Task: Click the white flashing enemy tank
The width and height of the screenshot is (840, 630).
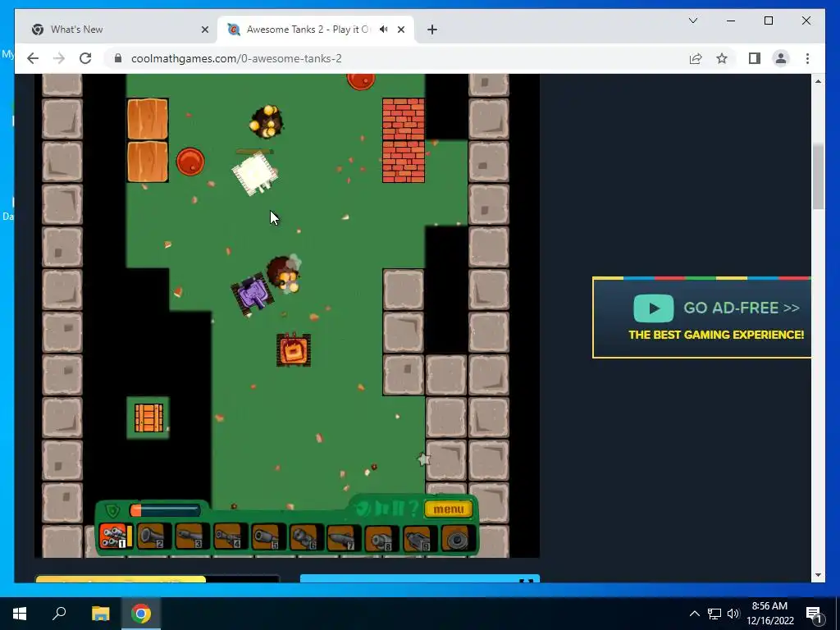Action: (254, 173)
